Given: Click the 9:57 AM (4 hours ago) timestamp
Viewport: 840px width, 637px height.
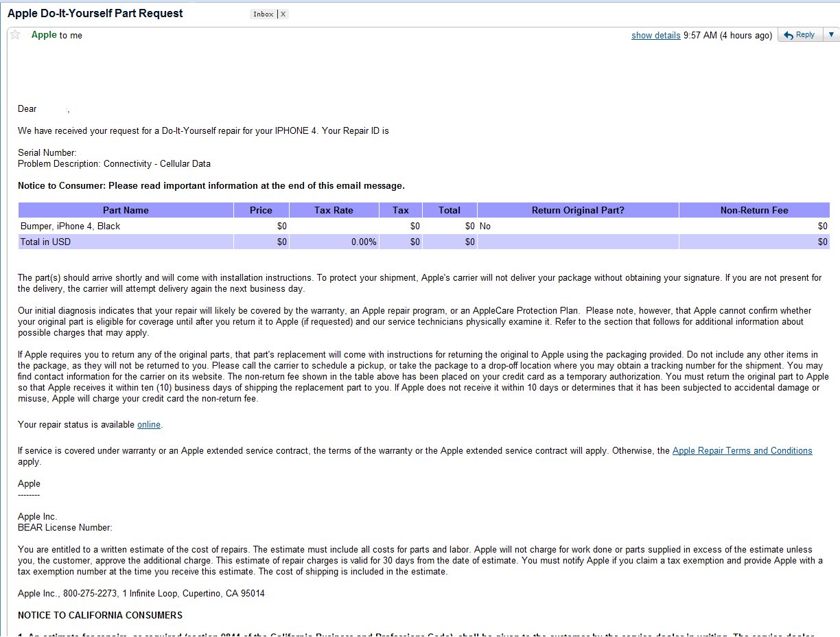Looking at the screenshot, I should click(x=728, y=36).
